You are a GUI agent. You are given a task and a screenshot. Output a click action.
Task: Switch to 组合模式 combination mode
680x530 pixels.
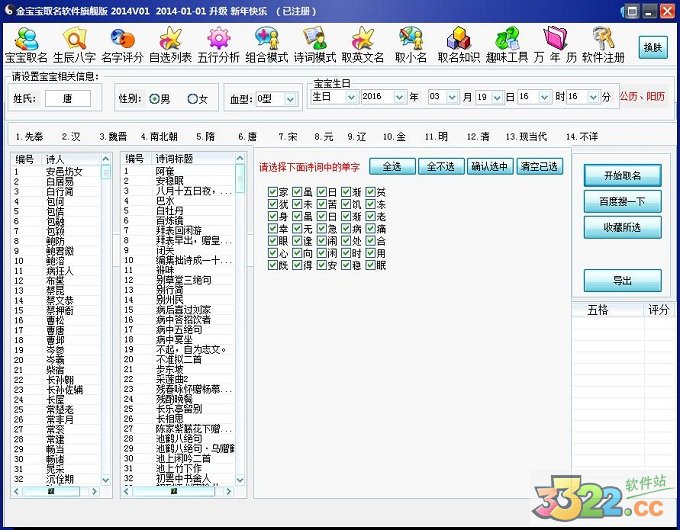click(x=267, y=45)
